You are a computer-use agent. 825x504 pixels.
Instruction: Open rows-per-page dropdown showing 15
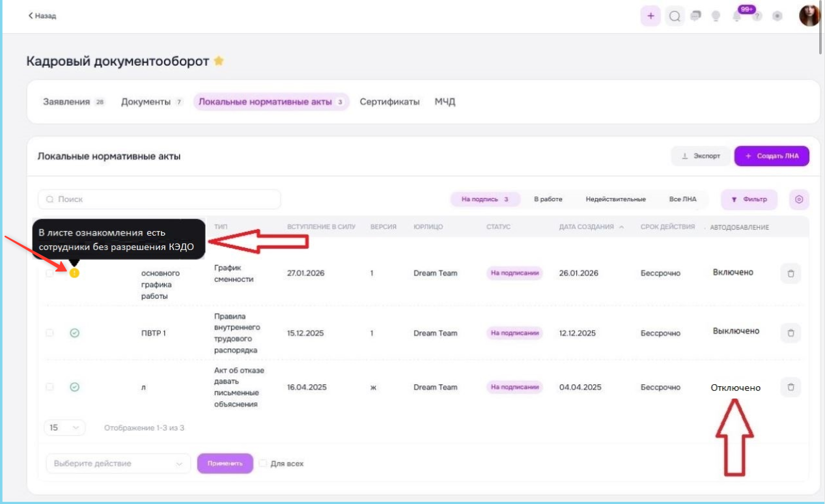[65, 428]
